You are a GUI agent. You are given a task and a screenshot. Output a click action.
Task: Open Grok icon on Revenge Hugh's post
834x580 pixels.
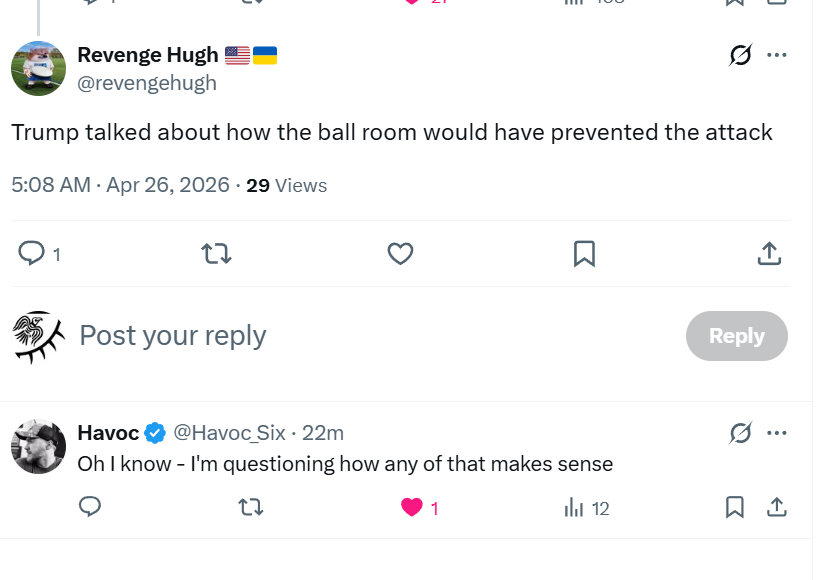tap(740, 55)
